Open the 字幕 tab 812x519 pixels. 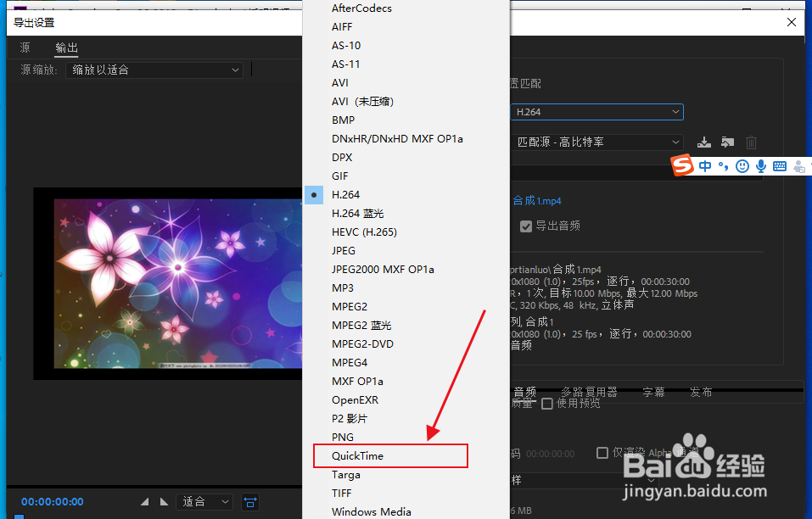coord(653,392)
